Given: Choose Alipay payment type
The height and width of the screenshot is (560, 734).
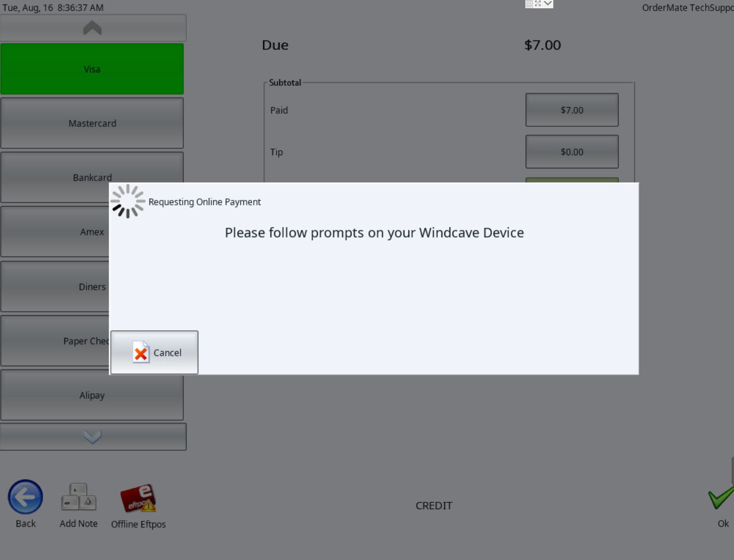Looking at the screenshot, I should 92,395.
